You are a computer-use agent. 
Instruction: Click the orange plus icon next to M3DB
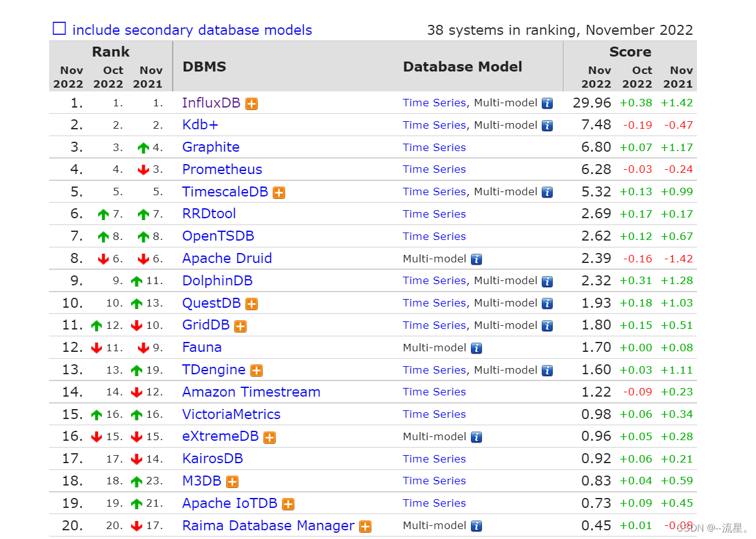click(232, 482)
